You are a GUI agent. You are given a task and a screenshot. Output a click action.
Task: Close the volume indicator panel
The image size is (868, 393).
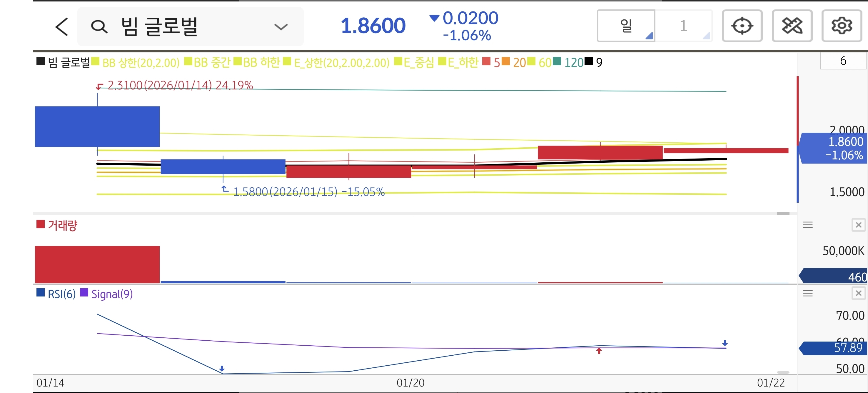858,225
